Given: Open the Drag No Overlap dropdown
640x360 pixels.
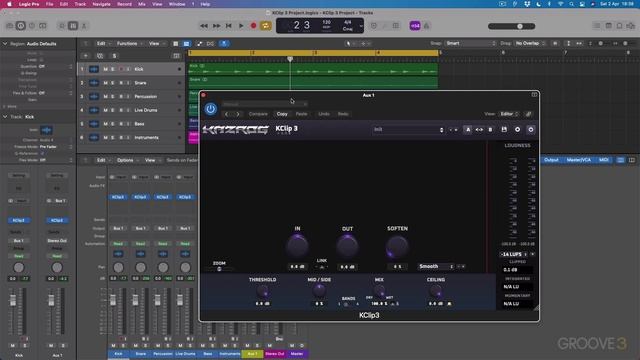Looking at the screenshot, I should [x=529, y=43].
